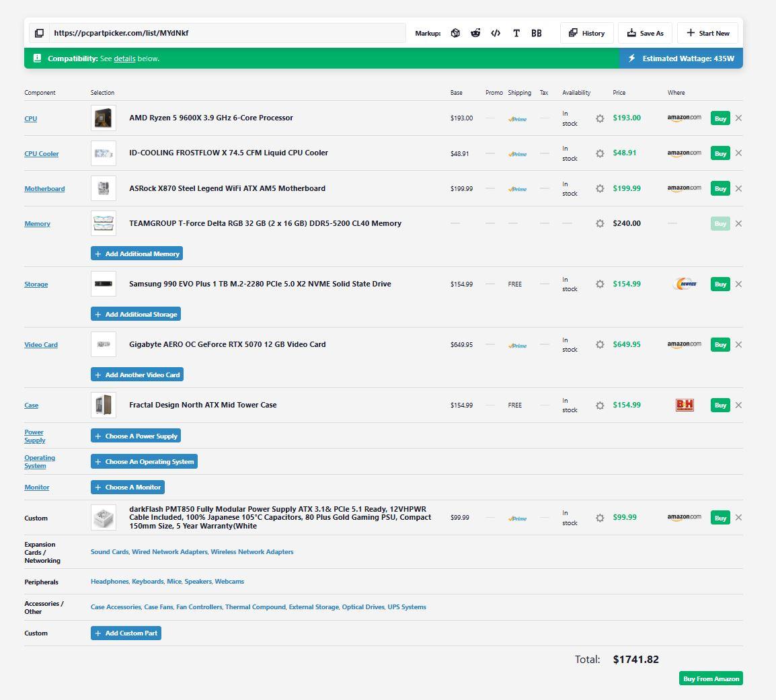
Task: Open Wireless Network Adapters link
Action: [x=252, y=552]
